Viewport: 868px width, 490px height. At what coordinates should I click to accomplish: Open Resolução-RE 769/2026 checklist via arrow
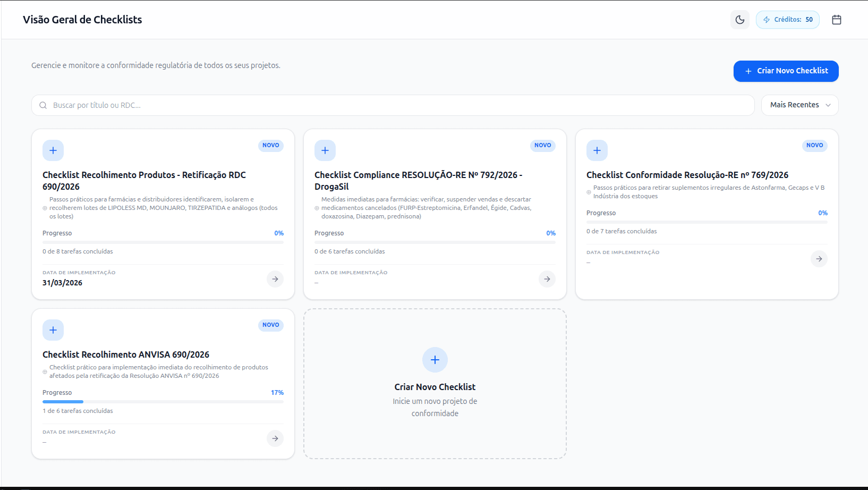(819, 259)
